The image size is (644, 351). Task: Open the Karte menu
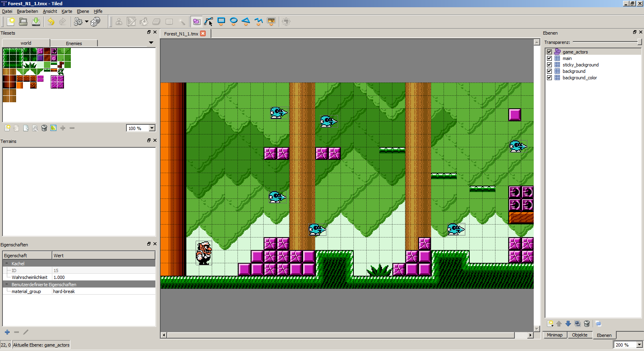click(x=67, y=11)
